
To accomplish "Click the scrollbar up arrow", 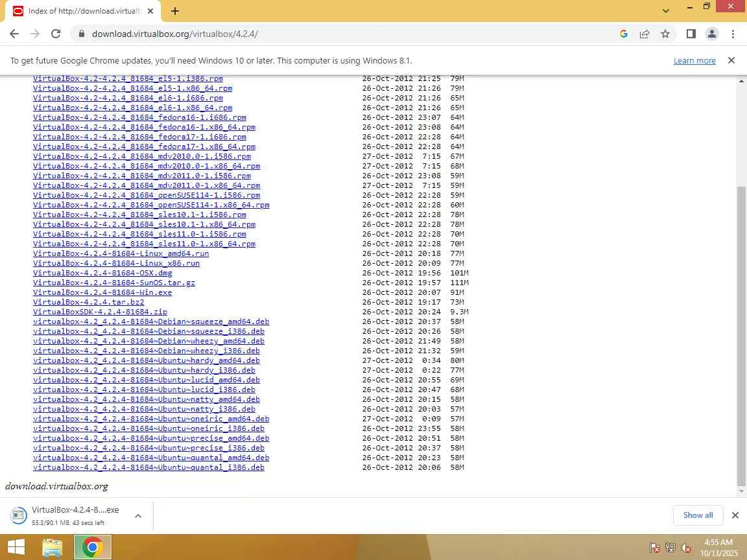I will point(741,80).
